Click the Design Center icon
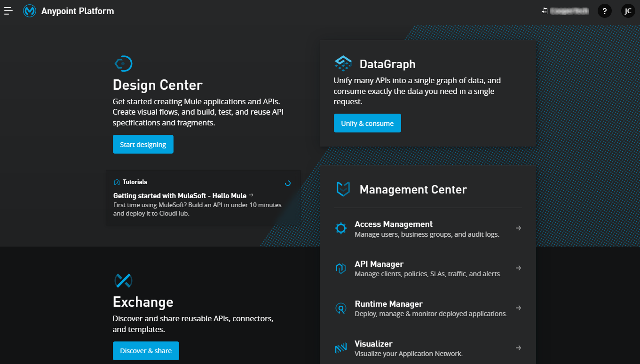 pyautogui.click(x=123, y=63)
